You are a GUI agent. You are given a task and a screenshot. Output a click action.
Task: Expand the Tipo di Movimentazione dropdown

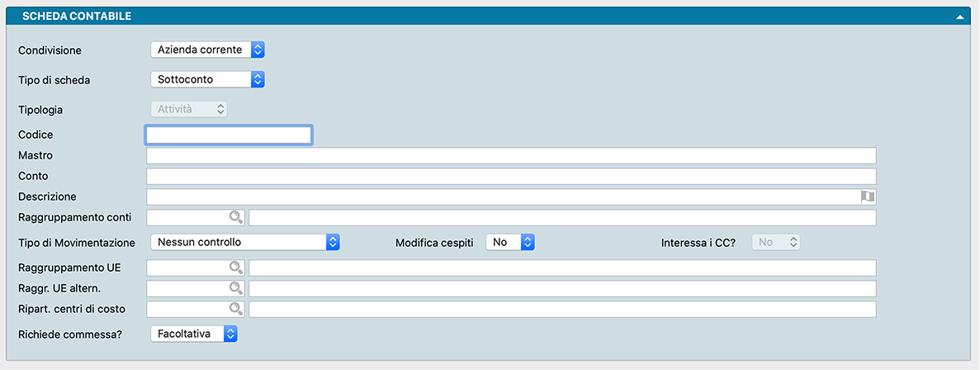pos(245,242)
